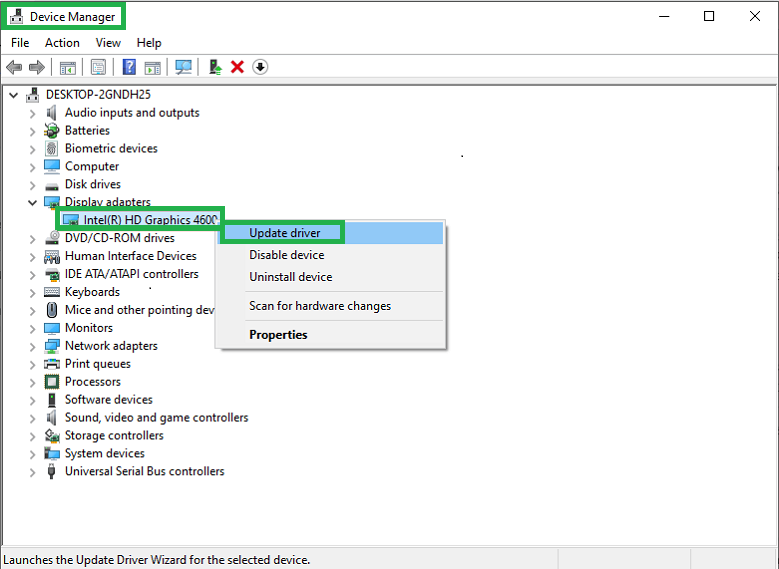
Task: Click the Disk drives icon
Action: 52,186
